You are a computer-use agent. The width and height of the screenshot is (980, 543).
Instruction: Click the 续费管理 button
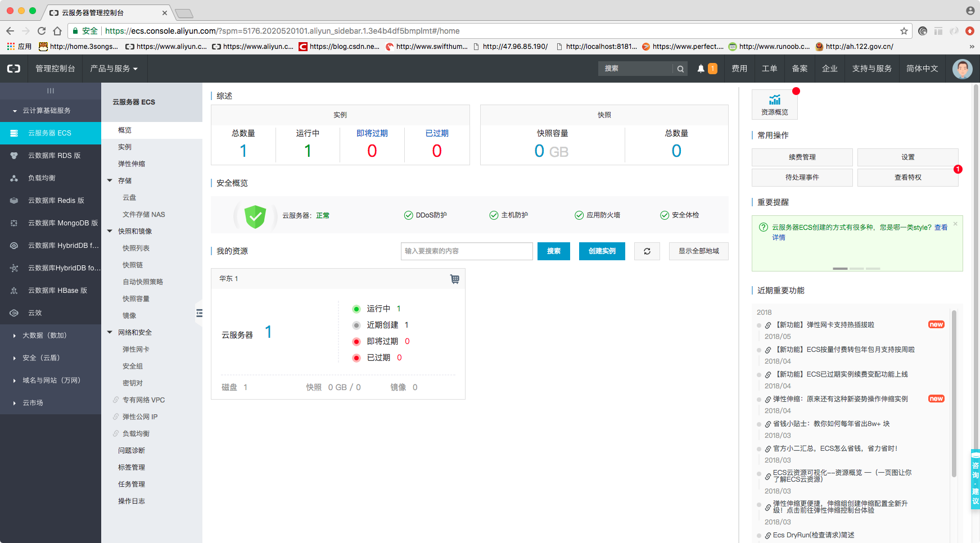[802, 157]
